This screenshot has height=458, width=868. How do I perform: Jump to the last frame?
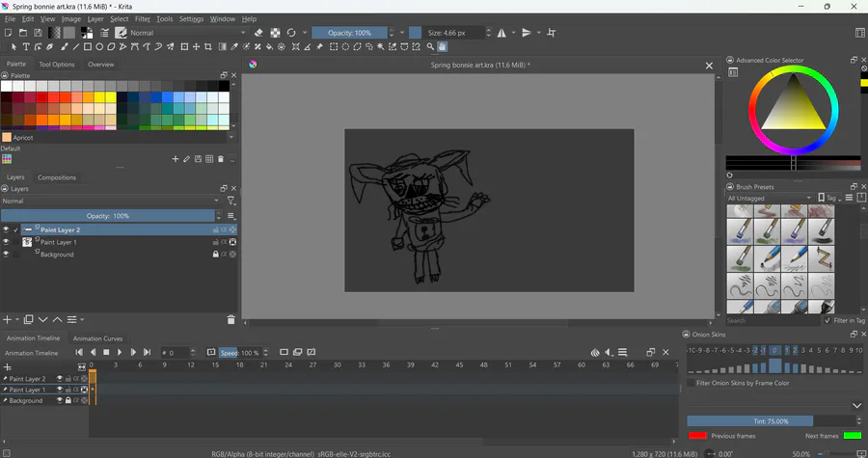(147, 352)
